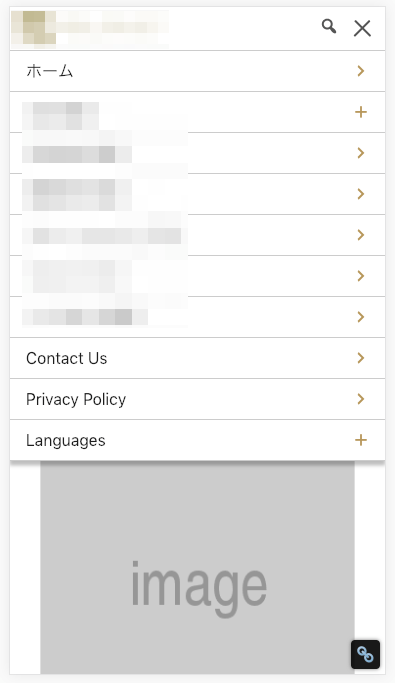Go to the Privacy Policy page
Viewport: 395px width, 683px height.
[197, 399]
